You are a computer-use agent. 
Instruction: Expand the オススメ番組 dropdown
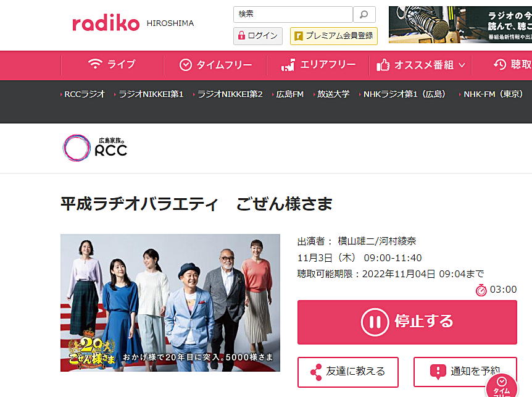coord(421,64)
